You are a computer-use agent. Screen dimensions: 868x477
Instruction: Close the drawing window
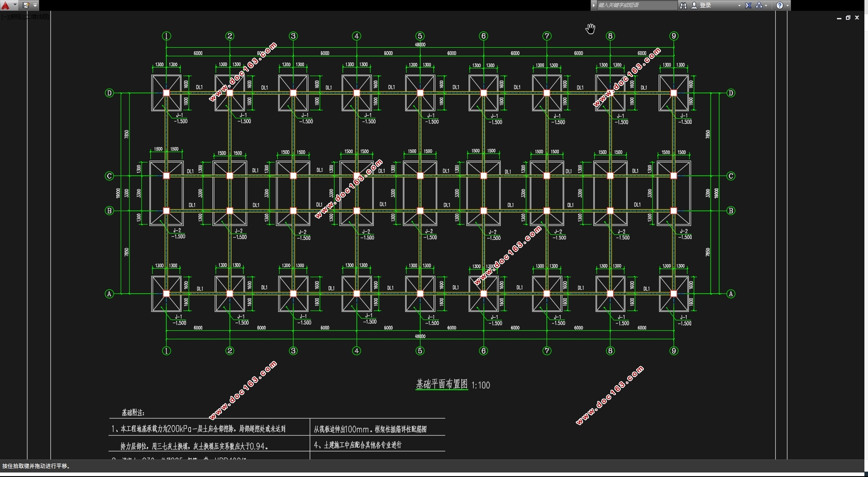[857, 18]
